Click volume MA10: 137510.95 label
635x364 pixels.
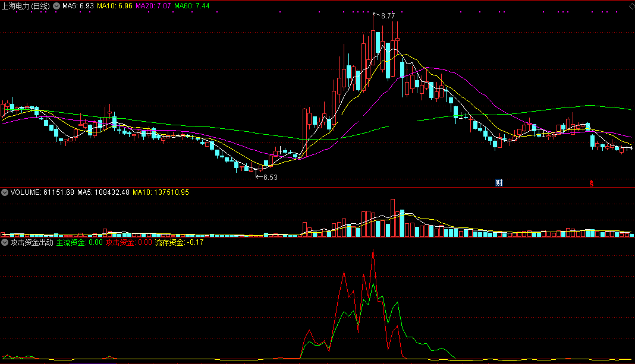click(x=161, y=192)
